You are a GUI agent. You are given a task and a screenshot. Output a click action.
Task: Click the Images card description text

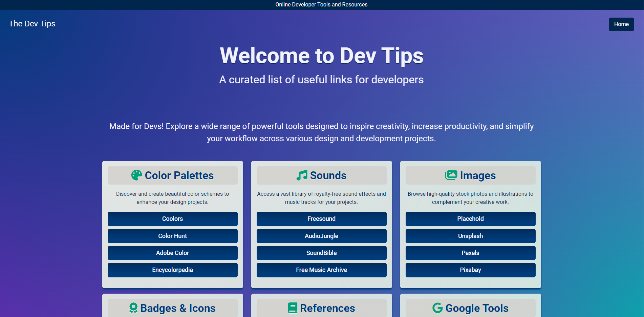pos(471,198)
